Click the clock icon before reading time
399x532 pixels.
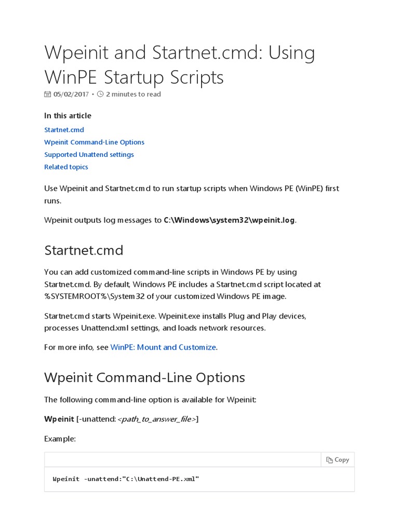pos(100,95)
